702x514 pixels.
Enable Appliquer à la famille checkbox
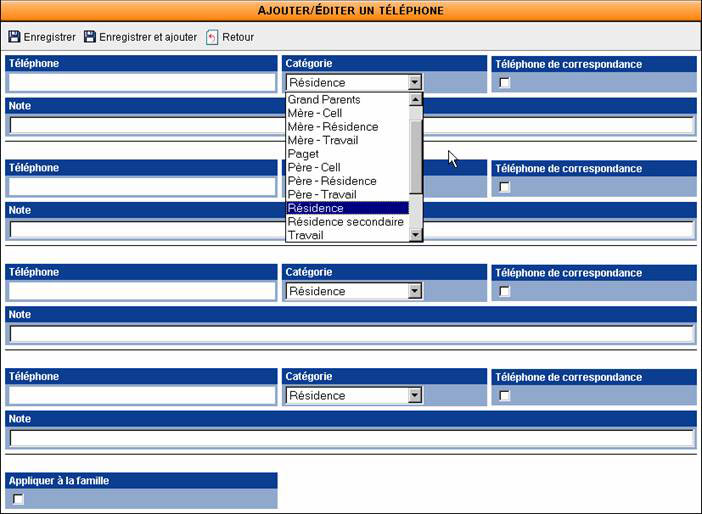(x=18, y=499)
